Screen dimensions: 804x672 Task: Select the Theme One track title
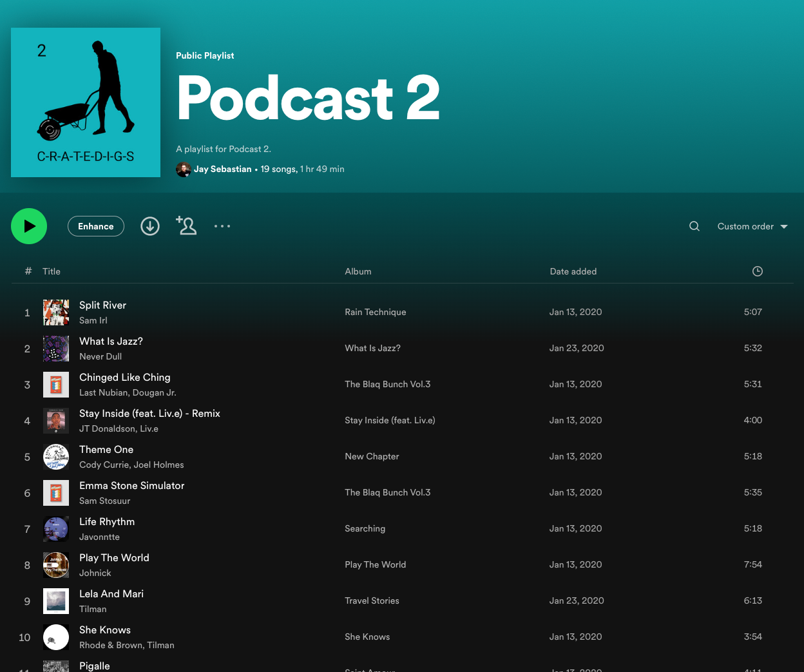pyautogui.click(x=106, y=449)
